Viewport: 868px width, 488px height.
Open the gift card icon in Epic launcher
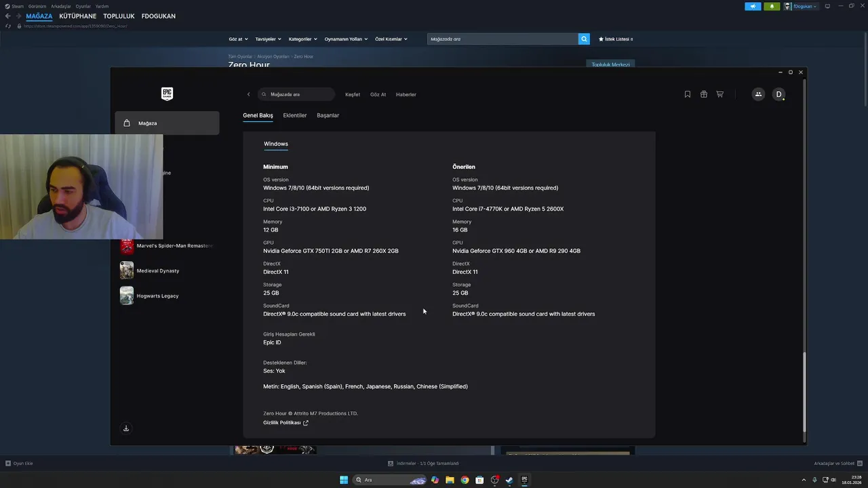(x=704, y=94)
